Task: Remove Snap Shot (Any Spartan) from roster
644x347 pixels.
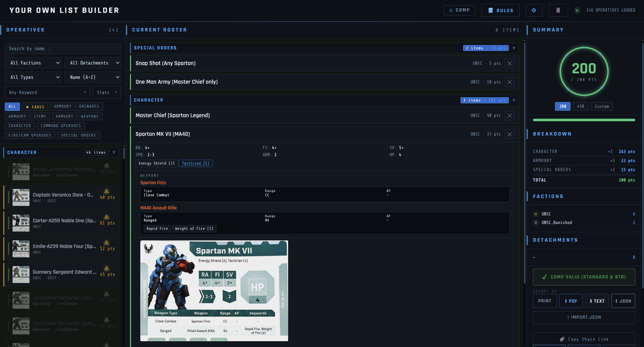Action: [x=509, y=64]
